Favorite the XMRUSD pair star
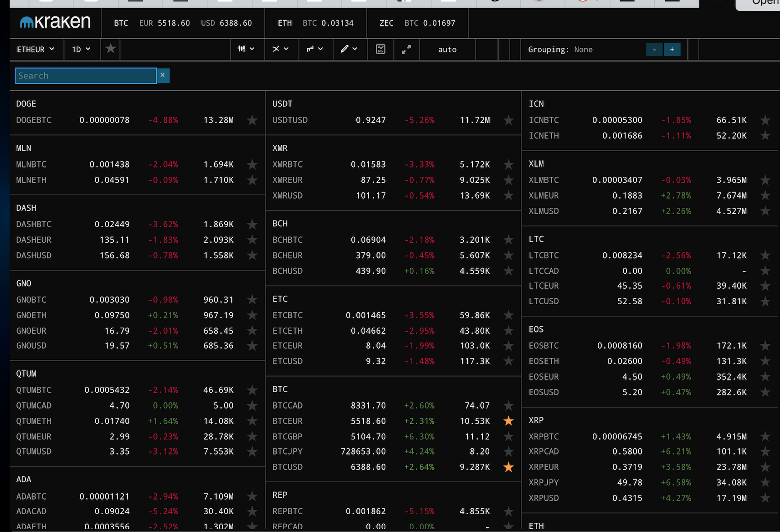The width and height of the screenshot is (780, 532). point(508,195)
